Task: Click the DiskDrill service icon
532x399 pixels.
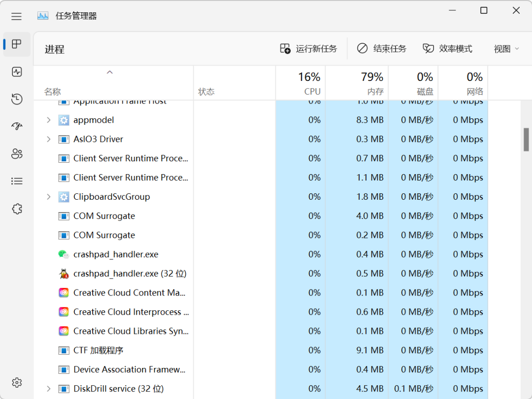Action: pyautogui.click(x=64, y=389)
